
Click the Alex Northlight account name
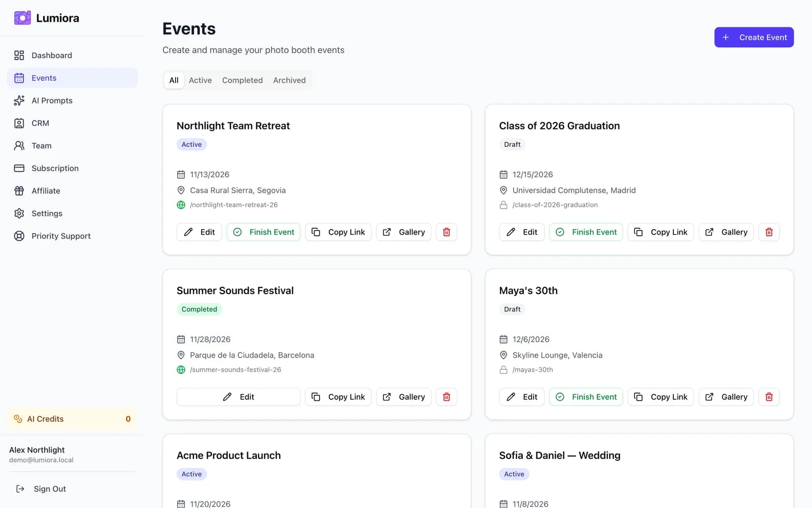click(x=37, y=450)
